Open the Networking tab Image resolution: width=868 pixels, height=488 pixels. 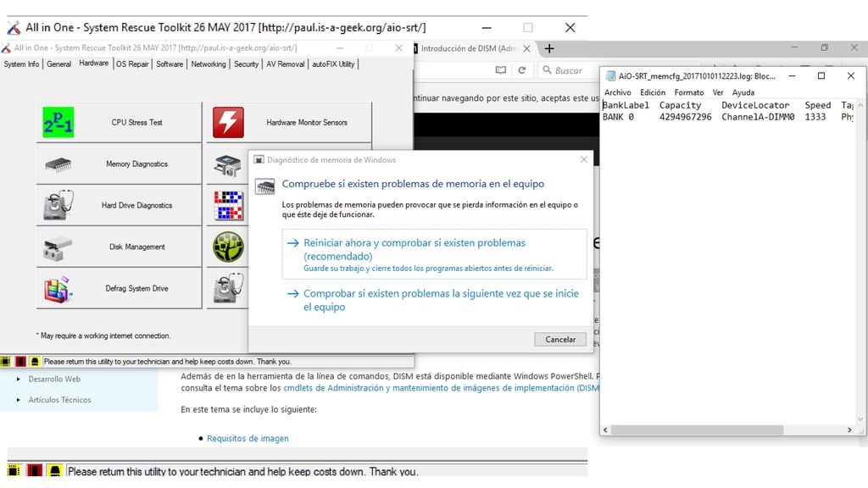209,64
